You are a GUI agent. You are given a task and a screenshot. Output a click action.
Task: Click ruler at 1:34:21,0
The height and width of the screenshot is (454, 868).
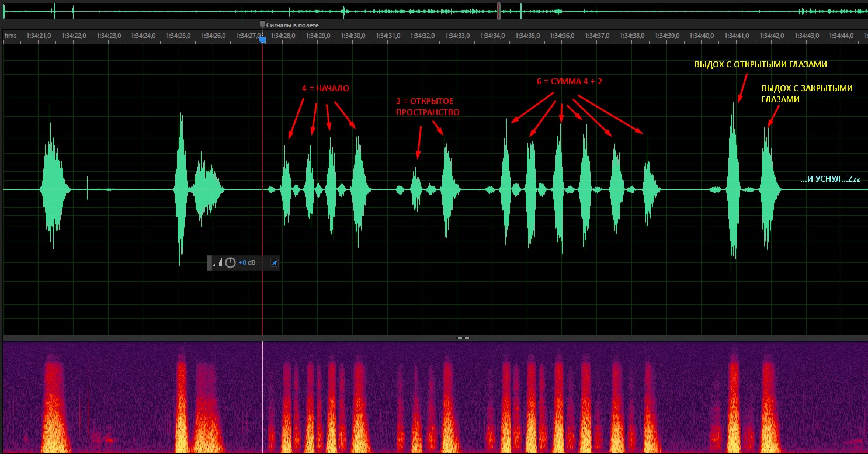pyautogui.click(x=39, y=36)
